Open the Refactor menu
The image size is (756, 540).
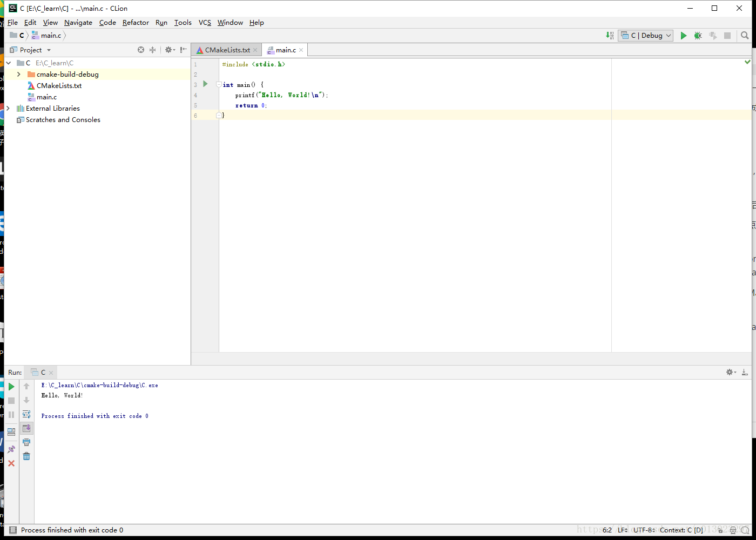[x=136, y=23]
